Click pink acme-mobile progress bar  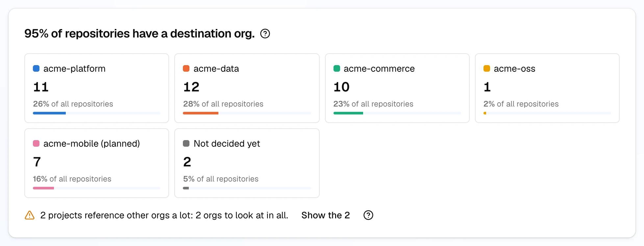tap(97, 188)
